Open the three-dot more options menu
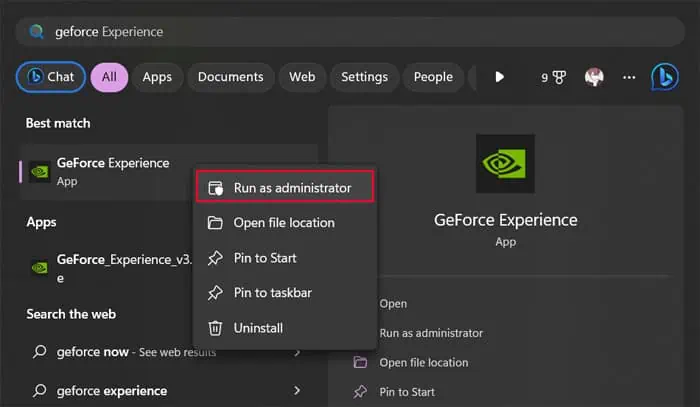 coord(629,77)
